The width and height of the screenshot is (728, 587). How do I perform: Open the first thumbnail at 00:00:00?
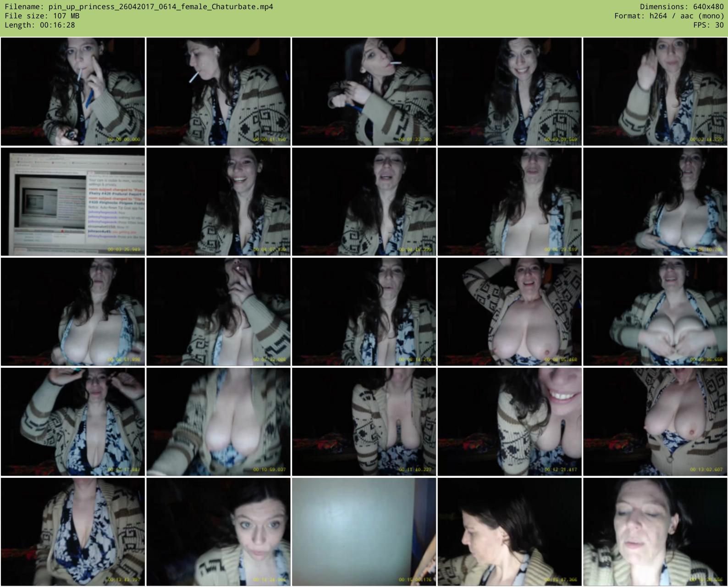(x=73, y=92)
